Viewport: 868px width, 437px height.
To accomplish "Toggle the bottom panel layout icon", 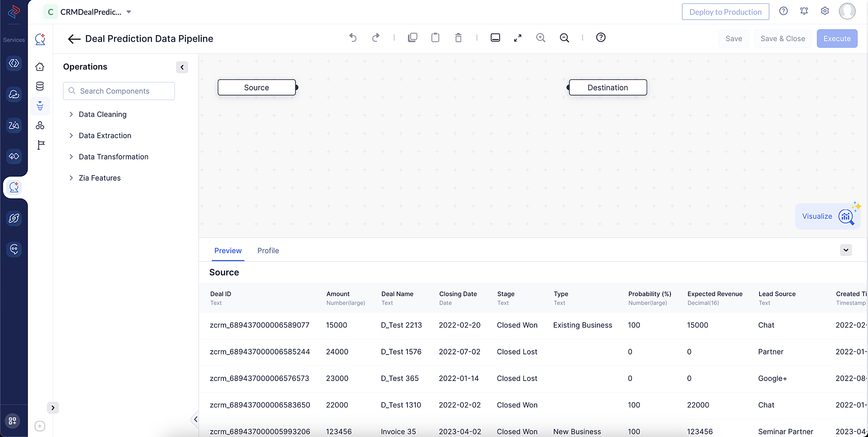I will tap(495, 38).
